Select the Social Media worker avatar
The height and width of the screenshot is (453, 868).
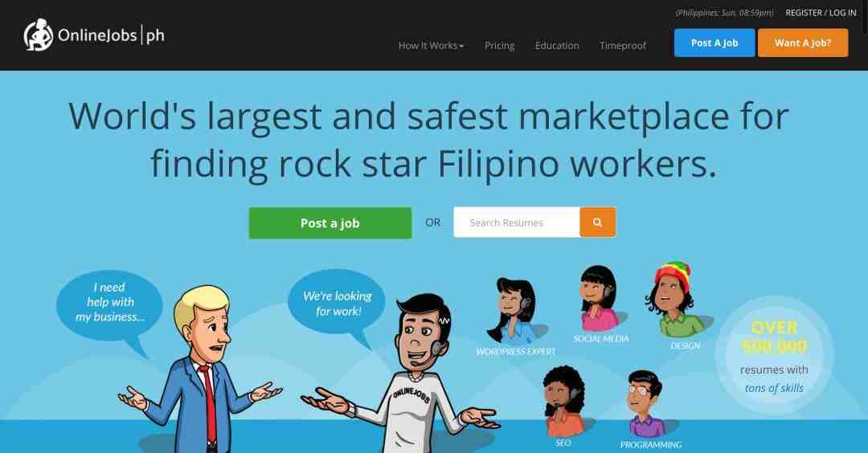601,299
